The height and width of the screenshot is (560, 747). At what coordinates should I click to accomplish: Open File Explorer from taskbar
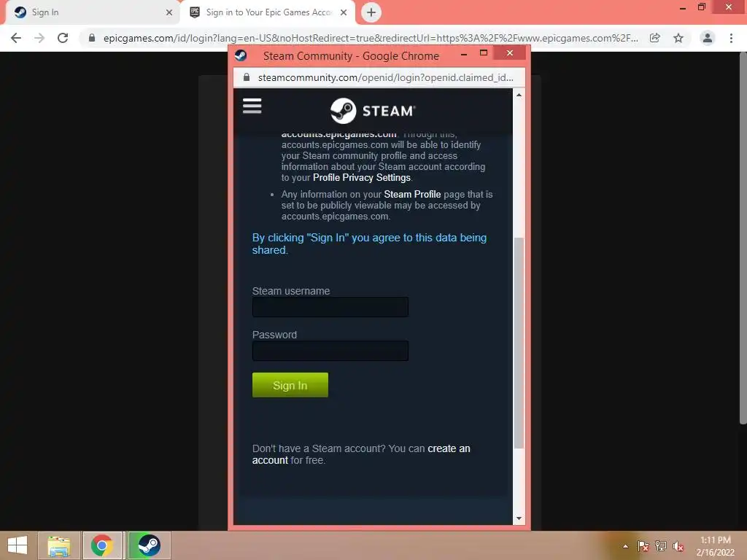click(x=58, y=545)
